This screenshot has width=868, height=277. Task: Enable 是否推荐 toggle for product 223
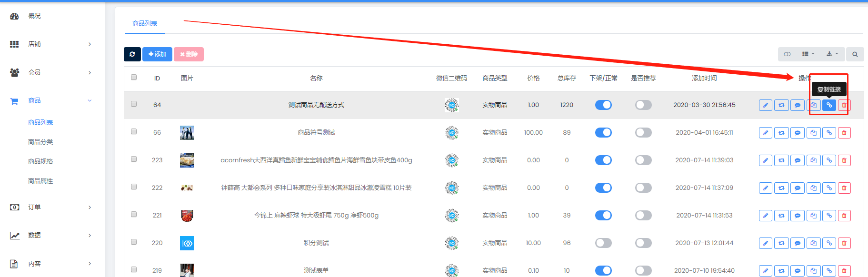tap(643, 160)
